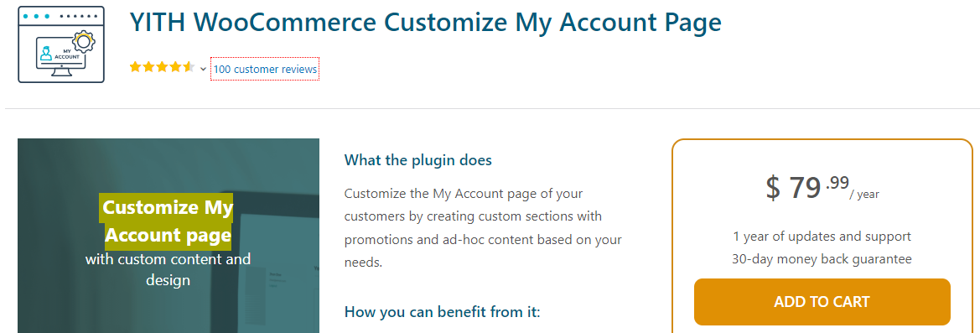
Task: Click the three cyan dots in the logo
Action: pos(36,16)
